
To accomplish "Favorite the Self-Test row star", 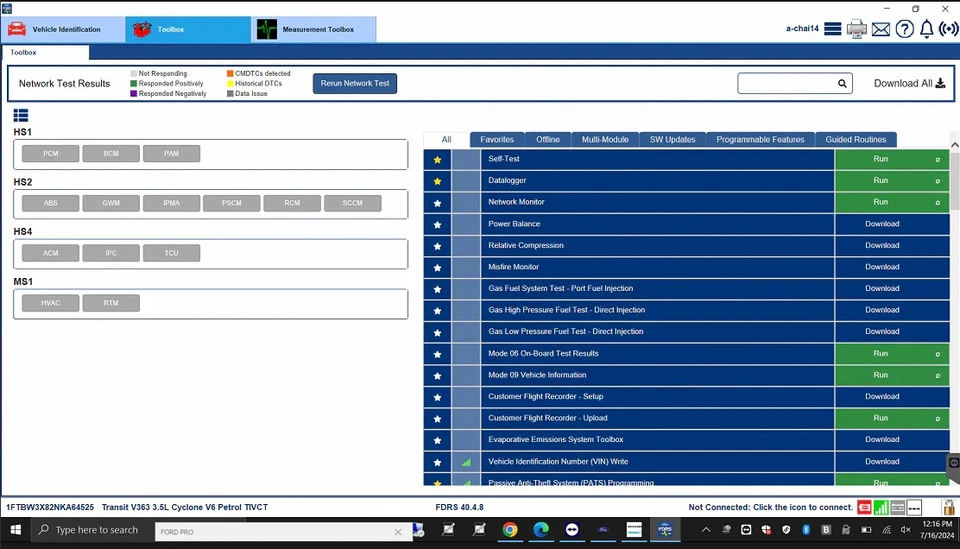I will [x=437, y=160].
